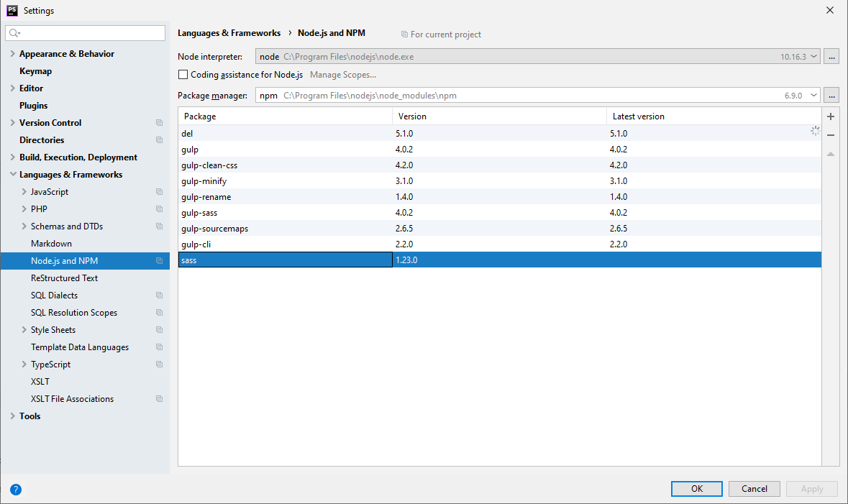Viewport: 848px width, 504px height.
Task: Click the project icon beside TypeScript
Action: click(159, 364)
